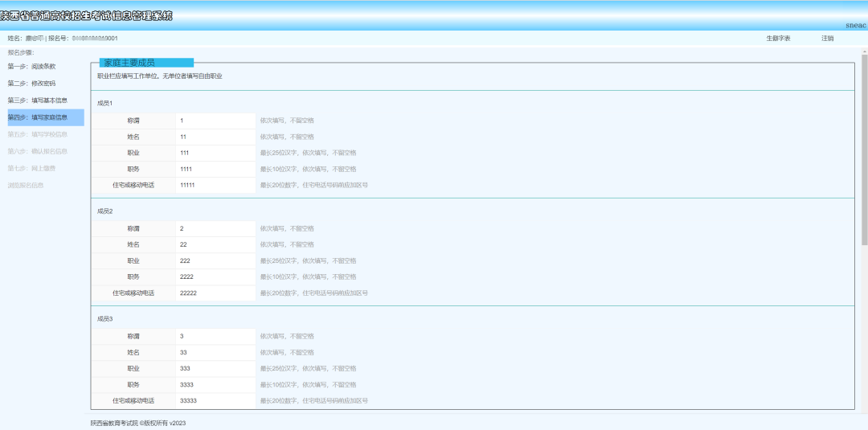Click 成员1 姓名 input containing 11
868x430 pixels.
coord(215,137)
